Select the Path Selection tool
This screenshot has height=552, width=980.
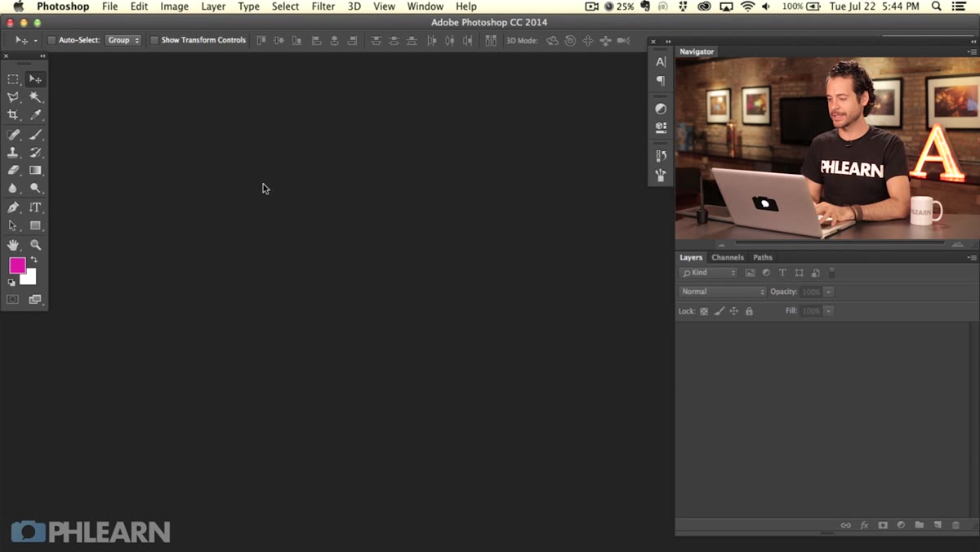(13, 225)
